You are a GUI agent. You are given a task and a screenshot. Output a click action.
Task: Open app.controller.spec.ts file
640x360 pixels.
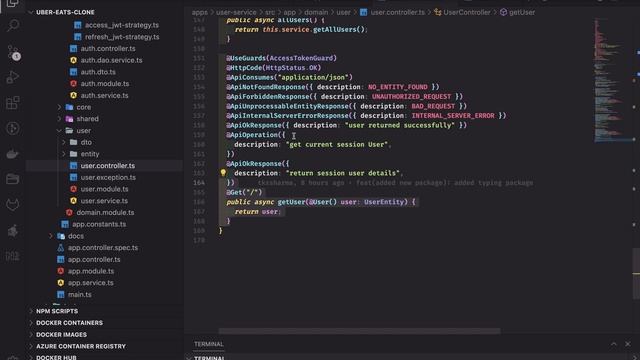pos(102,248)
